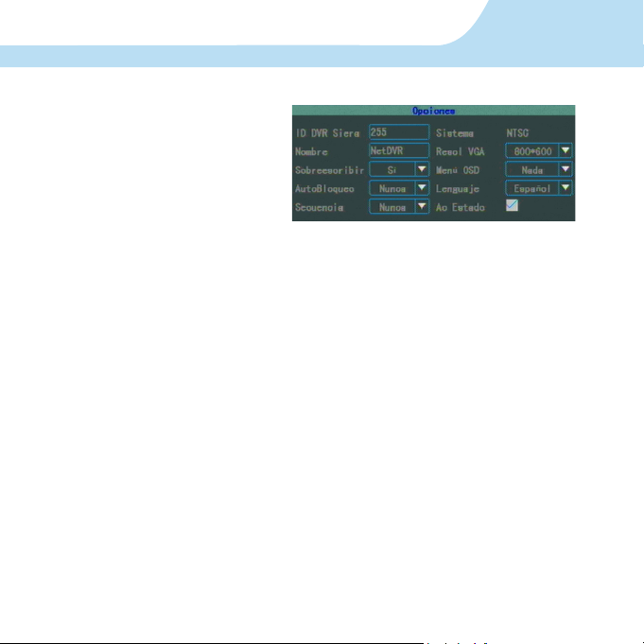The width and height of the screenshot is (644, 644).
Task: Click the AutoBloqueo label
Action: [x=324, y=189]
